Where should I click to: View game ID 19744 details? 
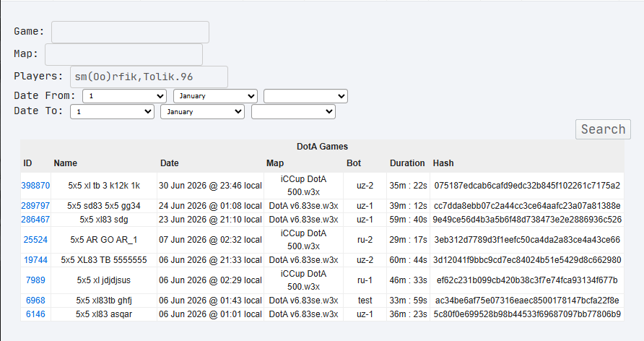click(x=35, y=260)
